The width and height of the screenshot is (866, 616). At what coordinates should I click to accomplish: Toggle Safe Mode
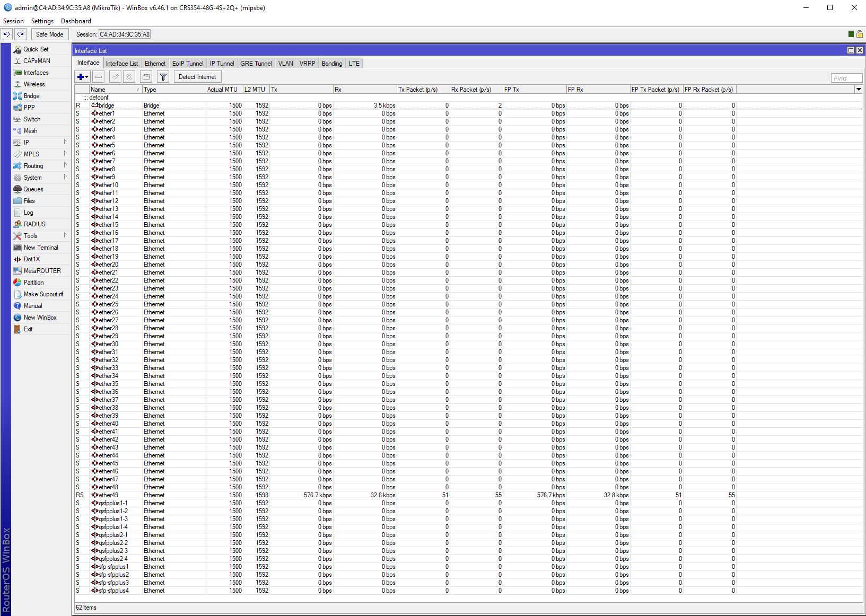pos(49,34)
